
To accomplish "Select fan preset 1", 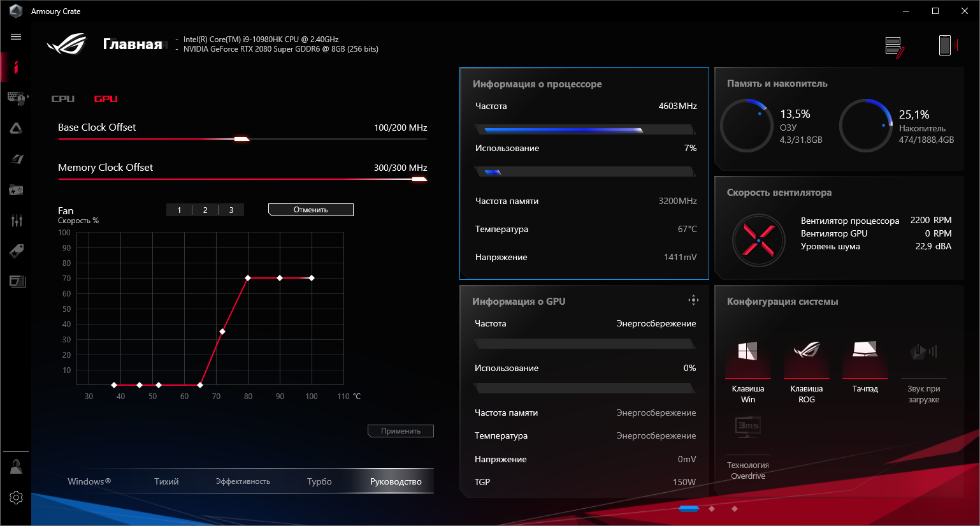I will [x=179, y=210].
